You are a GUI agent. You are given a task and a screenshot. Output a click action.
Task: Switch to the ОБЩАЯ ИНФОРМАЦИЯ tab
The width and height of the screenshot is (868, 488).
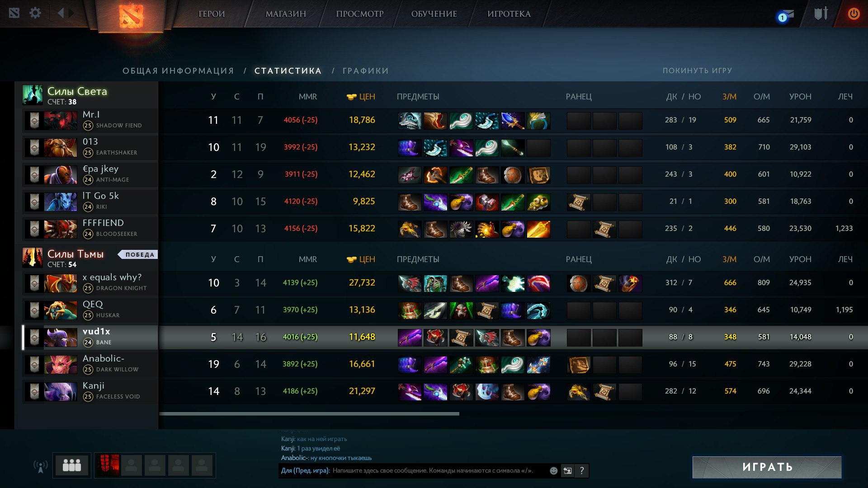pos(178,71)
